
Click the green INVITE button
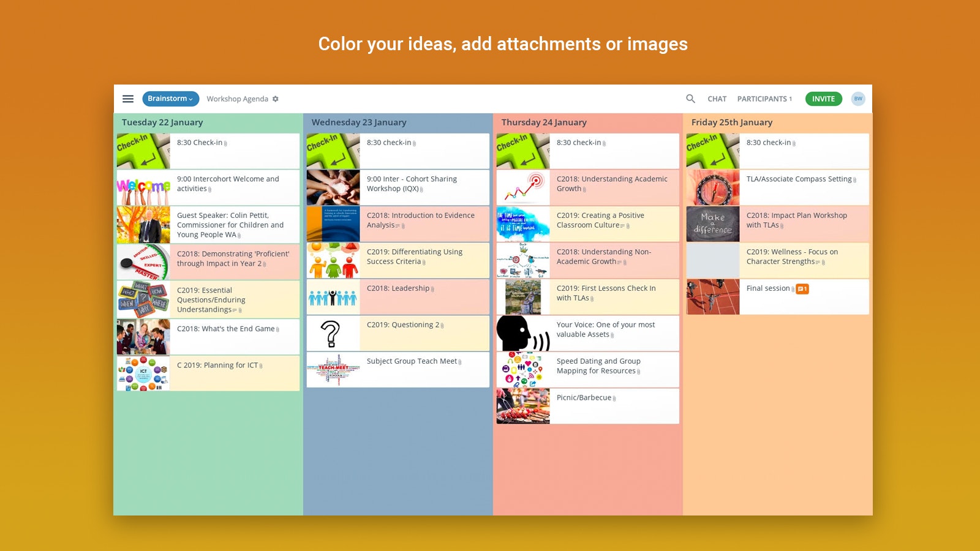pyautogui.click(x=823, y=99)
